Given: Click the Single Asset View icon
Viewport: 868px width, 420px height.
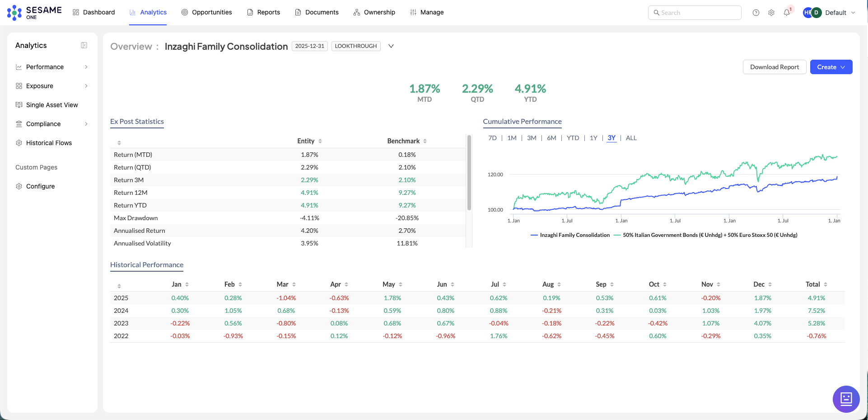Looking at the screenshot, I should coord(19,105).
